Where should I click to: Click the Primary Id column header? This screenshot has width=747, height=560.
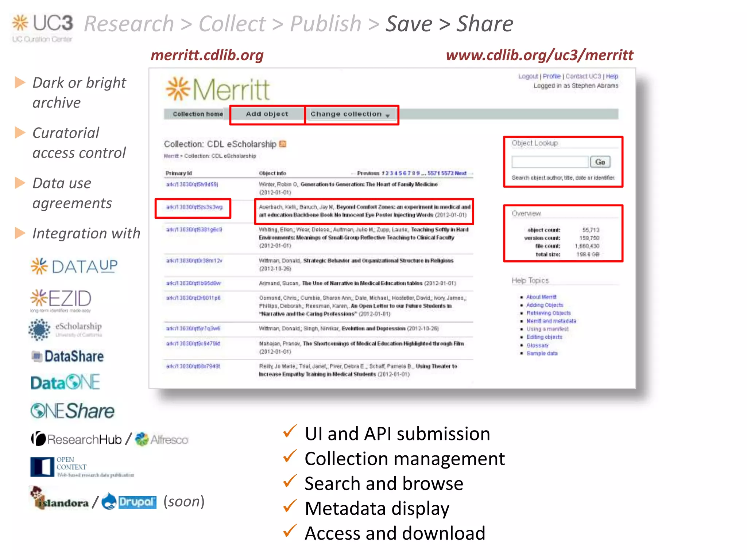click(178, 173)
